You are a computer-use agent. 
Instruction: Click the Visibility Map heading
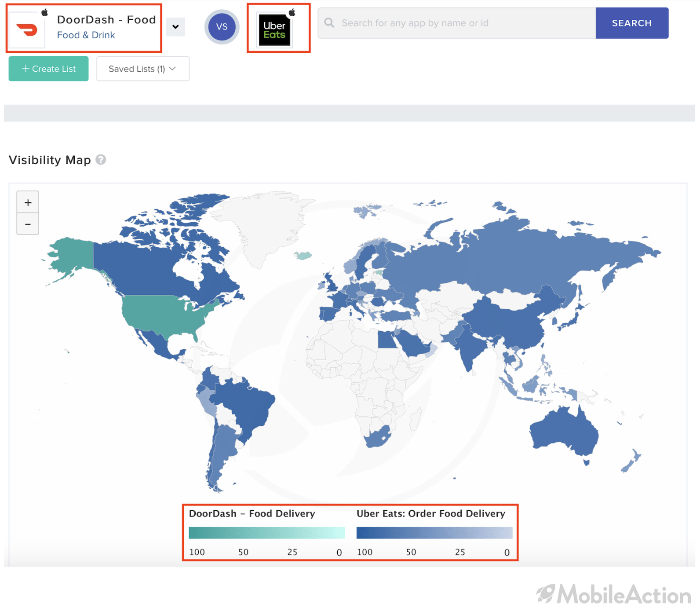coord(50,160)
